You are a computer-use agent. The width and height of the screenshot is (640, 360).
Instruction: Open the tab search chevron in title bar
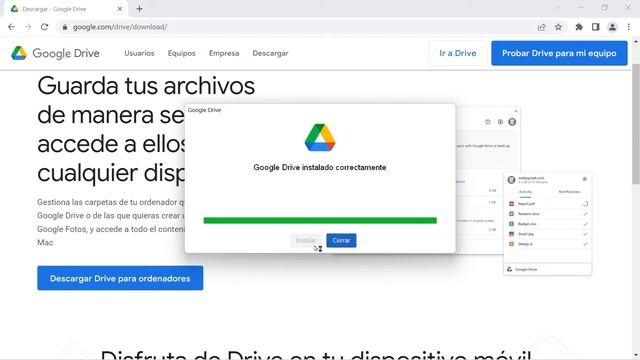click(x=557, y=8)
